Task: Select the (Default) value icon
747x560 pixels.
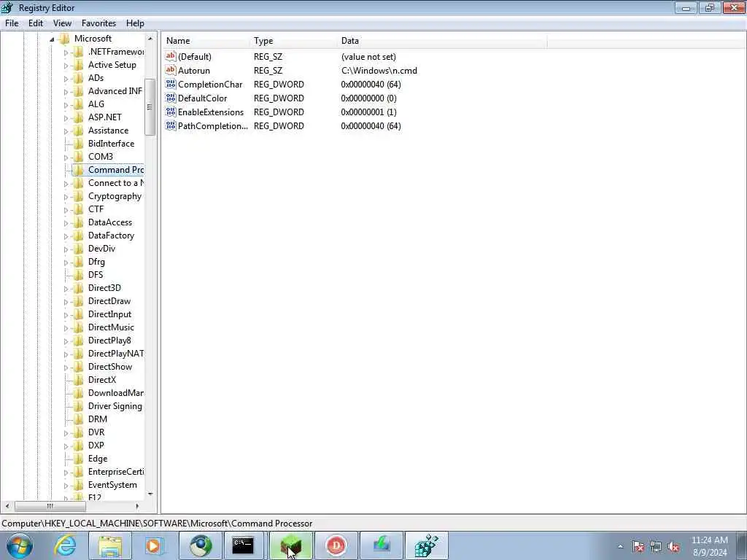Action: [x=171, y=57]
